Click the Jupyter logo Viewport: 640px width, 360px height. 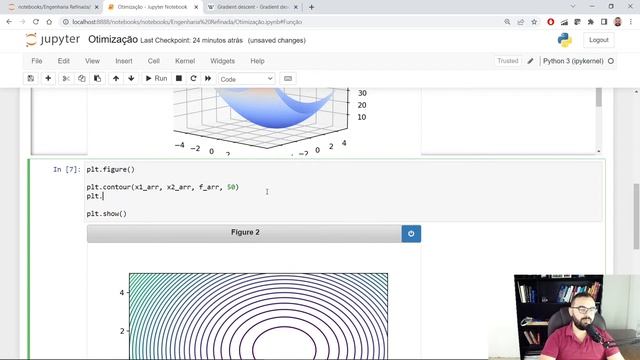click(x=53, y=40)
